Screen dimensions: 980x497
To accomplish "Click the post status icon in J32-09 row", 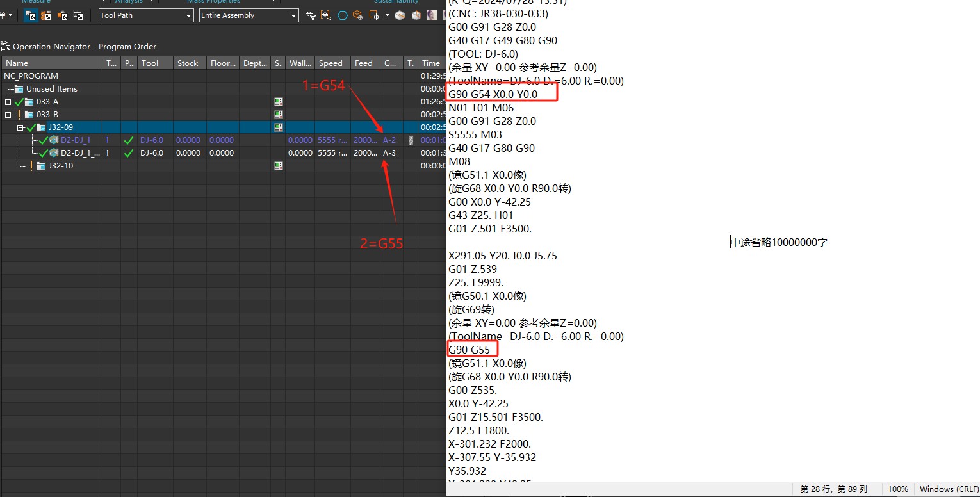I will pyautogui.click(x=278, y=127).
